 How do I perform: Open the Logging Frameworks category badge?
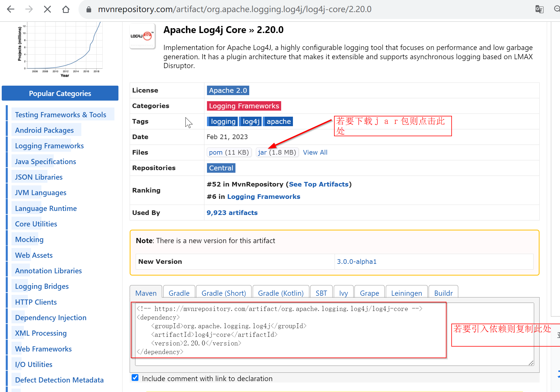click(x=244, y=106)
